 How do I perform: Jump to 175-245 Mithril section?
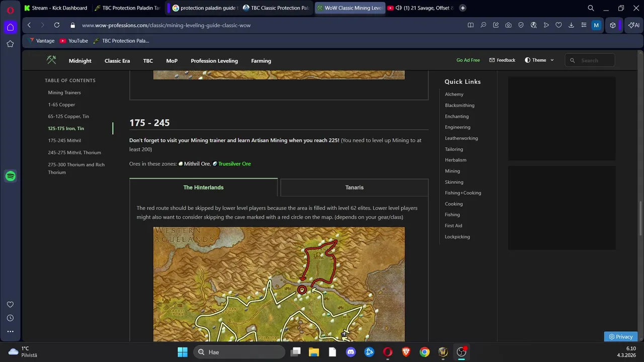pos(64,141)
